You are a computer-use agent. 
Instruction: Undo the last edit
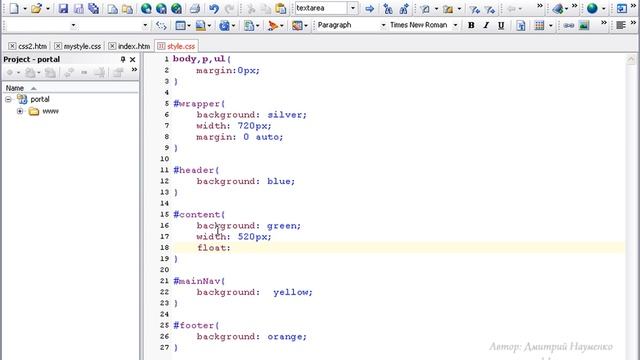tap(213, 8)
